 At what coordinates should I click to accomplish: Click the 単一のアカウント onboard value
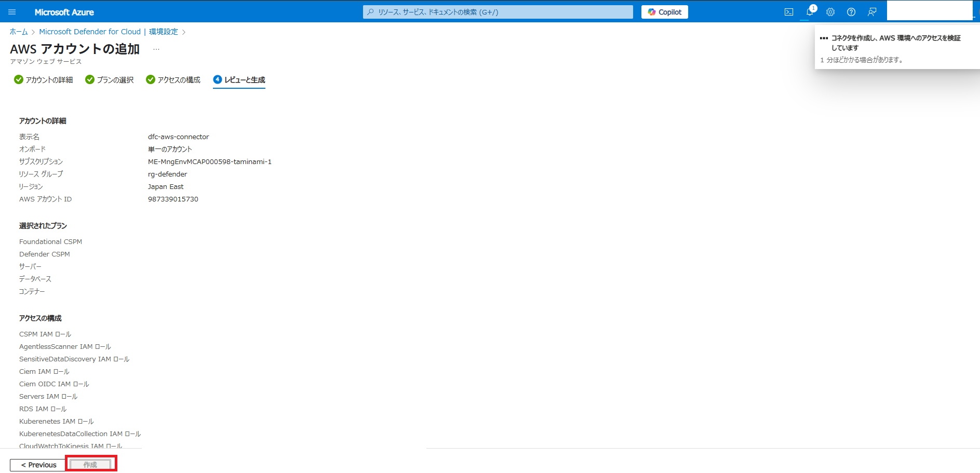point(170,149)
